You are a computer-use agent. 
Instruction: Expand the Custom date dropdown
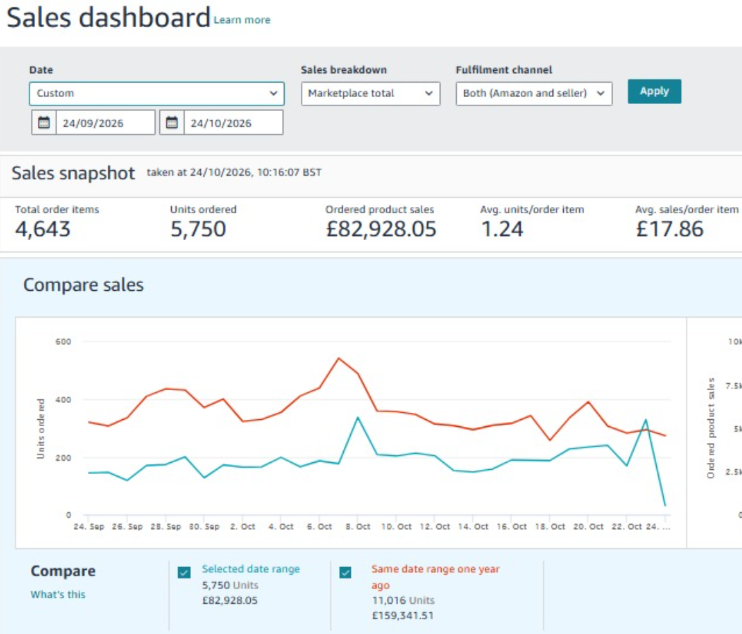(x=157, y=94)
